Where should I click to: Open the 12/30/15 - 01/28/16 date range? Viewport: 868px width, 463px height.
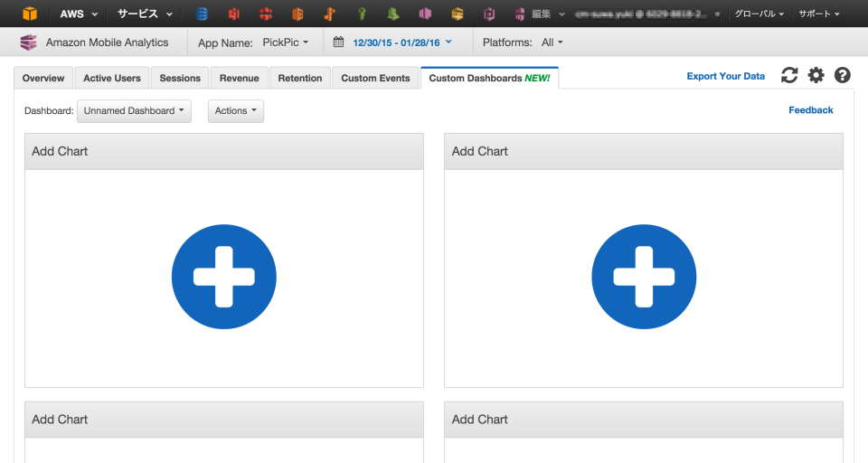402,43
